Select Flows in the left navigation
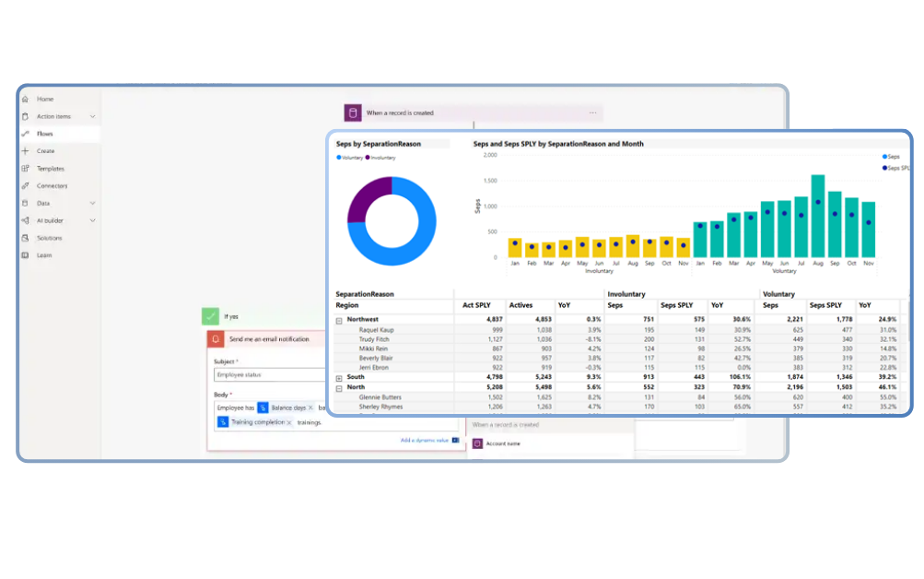This screenshot has width=924, height=579. [45, 134]
